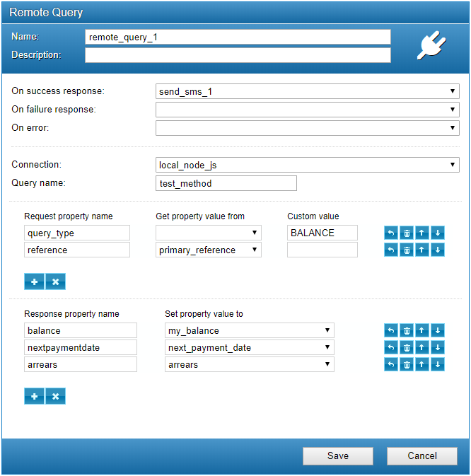Click the "On success response:" label
The width and height of the screenshot is (471, 476).
(x=58, y=91)
